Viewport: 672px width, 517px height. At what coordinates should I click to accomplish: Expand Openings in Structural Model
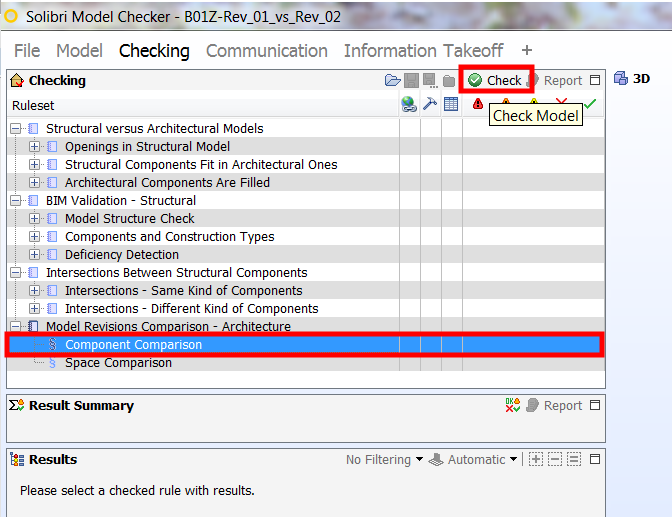coord(35,146)
